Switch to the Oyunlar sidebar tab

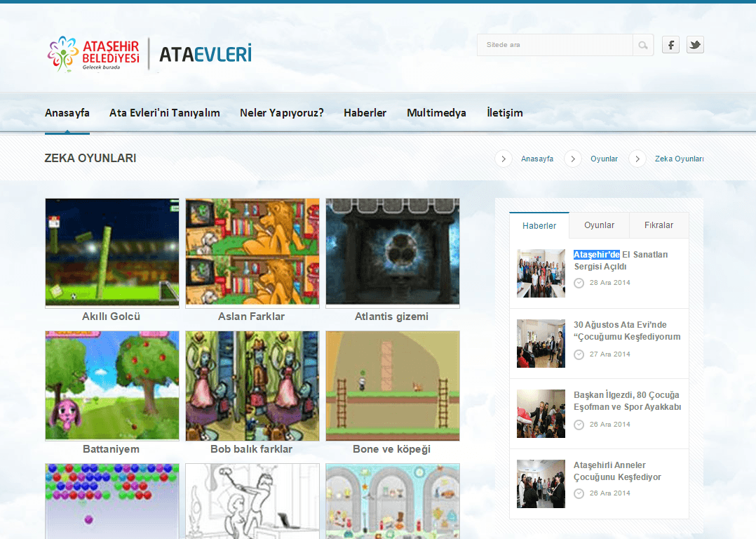[599, 225]
